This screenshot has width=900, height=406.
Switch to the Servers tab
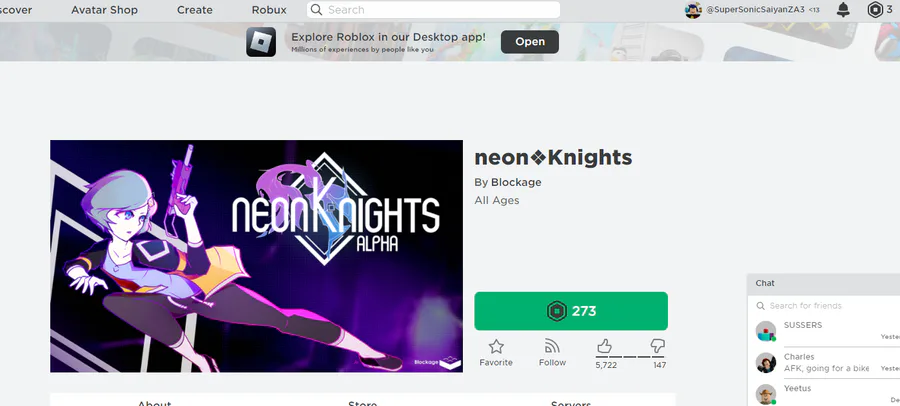pos(570,402)
